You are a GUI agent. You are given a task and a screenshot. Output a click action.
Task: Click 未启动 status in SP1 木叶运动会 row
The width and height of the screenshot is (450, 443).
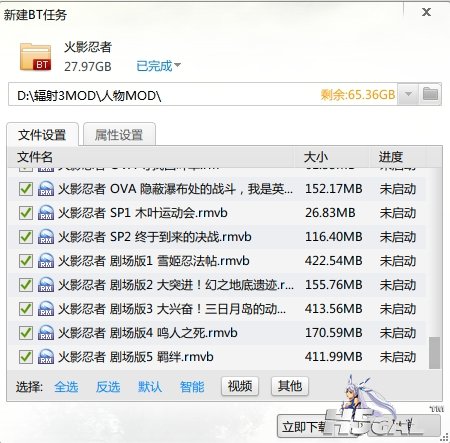[x=398, y=213]
